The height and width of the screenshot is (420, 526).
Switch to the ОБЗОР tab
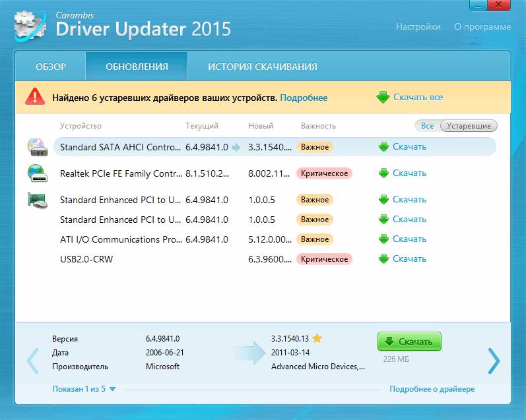[51, 67]
